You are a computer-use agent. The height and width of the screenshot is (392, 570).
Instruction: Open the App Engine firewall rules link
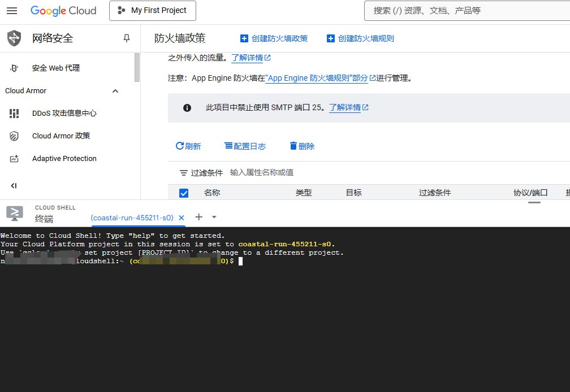(x=319, y=79)
